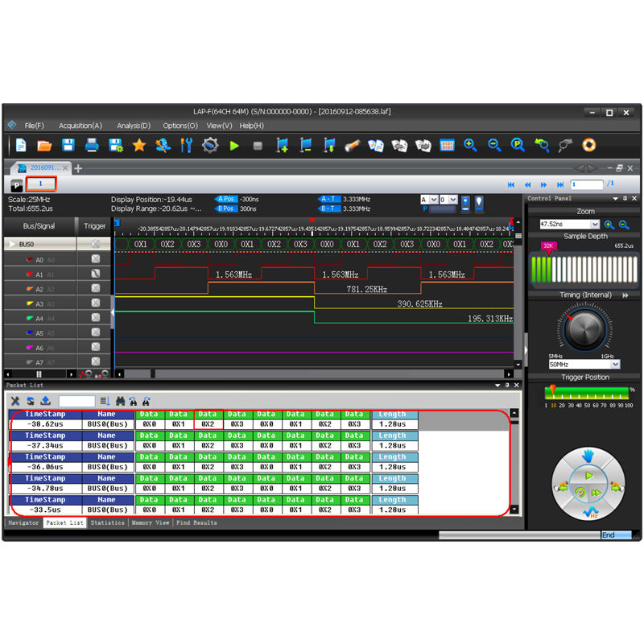Click the zoom in icon in Control Panel
The image size is (644, 644).
[x=609, y=225]
